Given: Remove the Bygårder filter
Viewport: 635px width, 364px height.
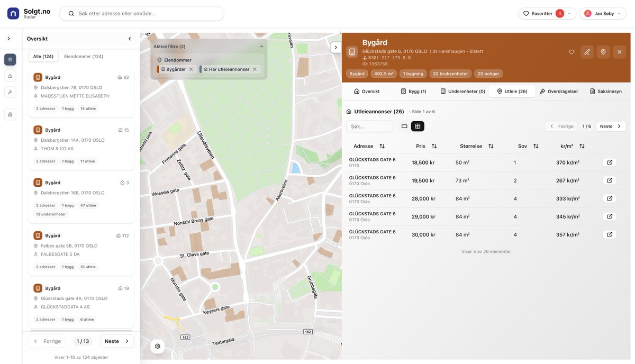Looking at the screenshot, I should pyautogui.click(x=191, y=69).
